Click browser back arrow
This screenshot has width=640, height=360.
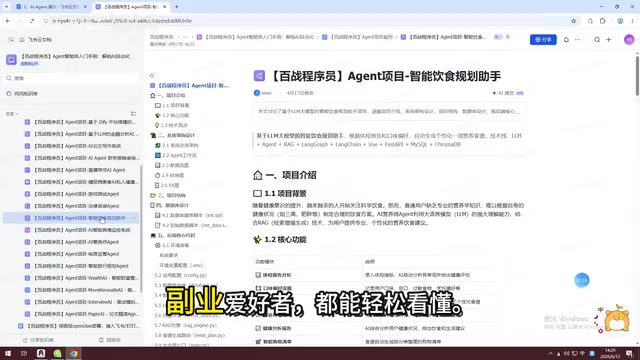[x=8, y=21]
